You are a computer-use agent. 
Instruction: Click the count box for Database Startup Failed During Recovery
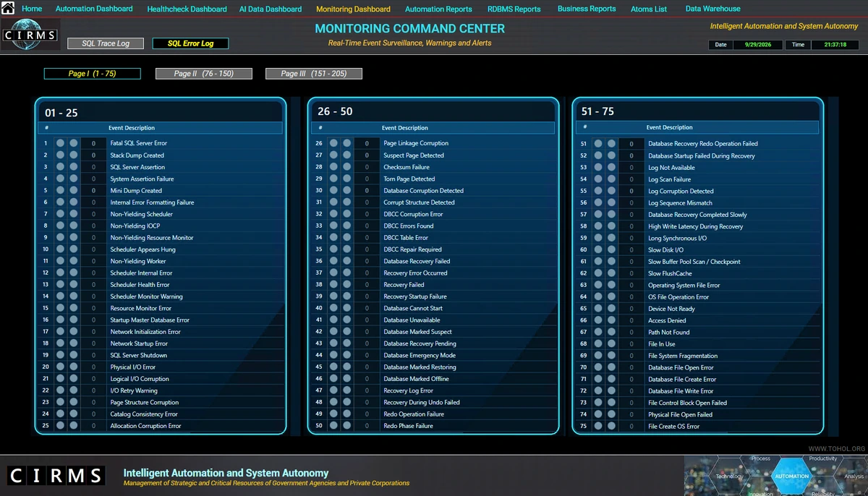[x=631, y=155]
